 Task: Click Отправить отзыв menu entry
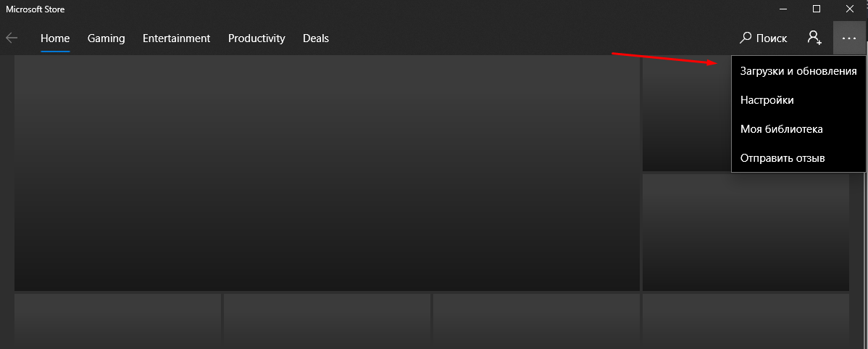click(x=783, y=158)
